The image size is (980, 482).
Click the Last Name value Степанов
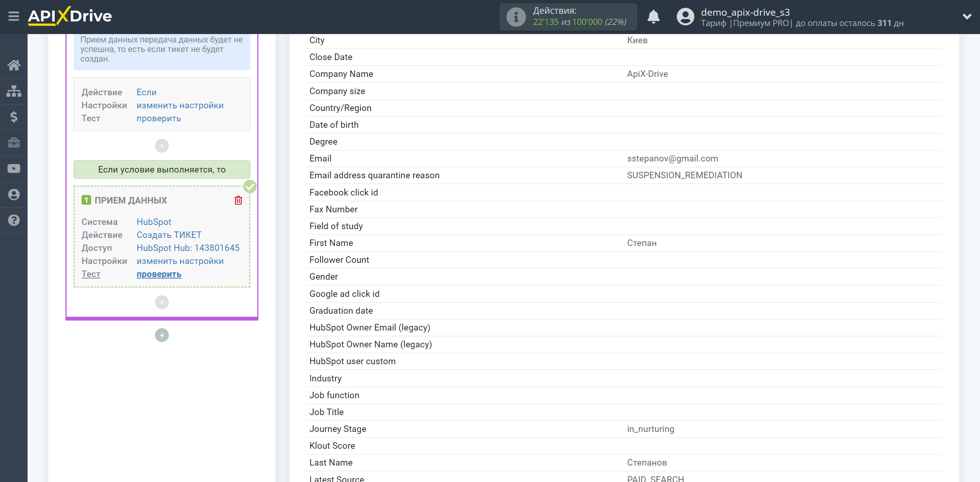(647, 462)
